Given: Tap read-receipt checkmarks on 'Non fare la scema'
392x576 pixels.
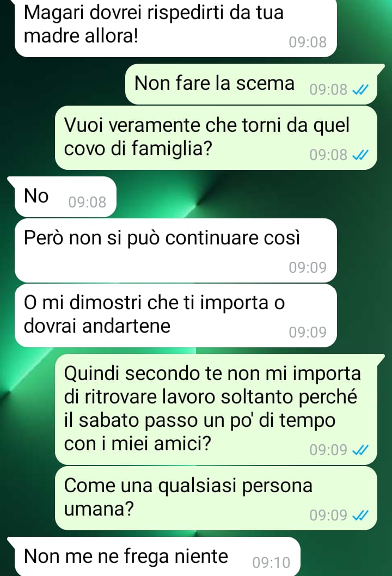Looking at the screenshot, I should pyautogui.click(x=360, y=90).
